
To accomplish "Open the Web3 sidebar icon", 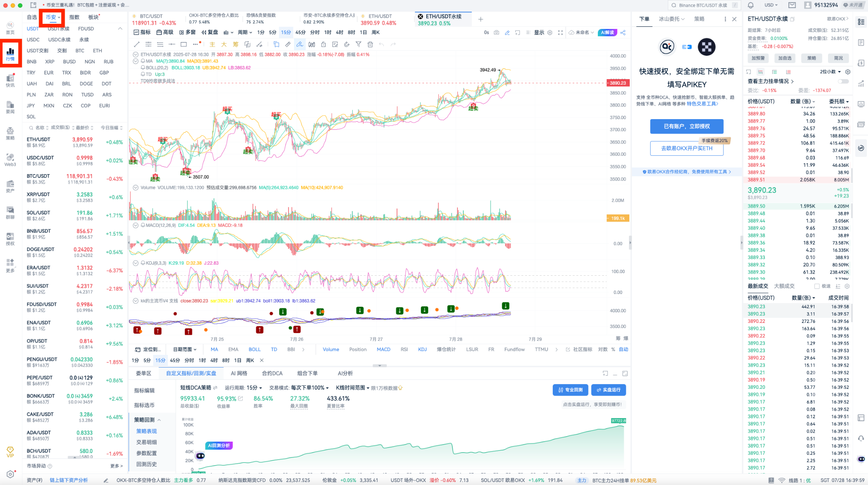I will [x=10, y=160].
